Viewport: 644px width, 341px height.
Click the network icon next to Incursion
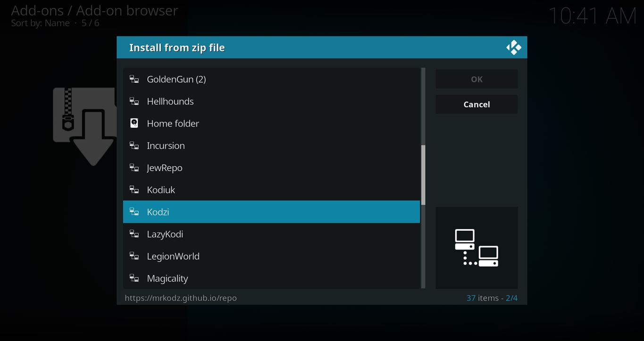134,146
